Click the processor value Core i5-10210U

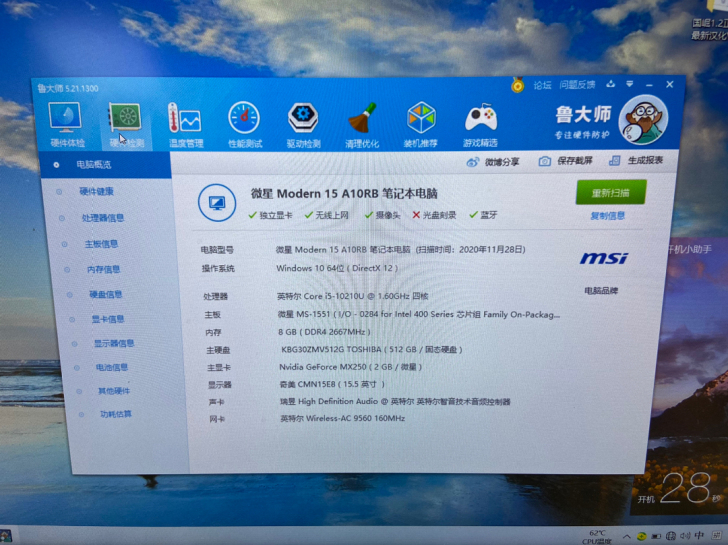coord(352,296)
